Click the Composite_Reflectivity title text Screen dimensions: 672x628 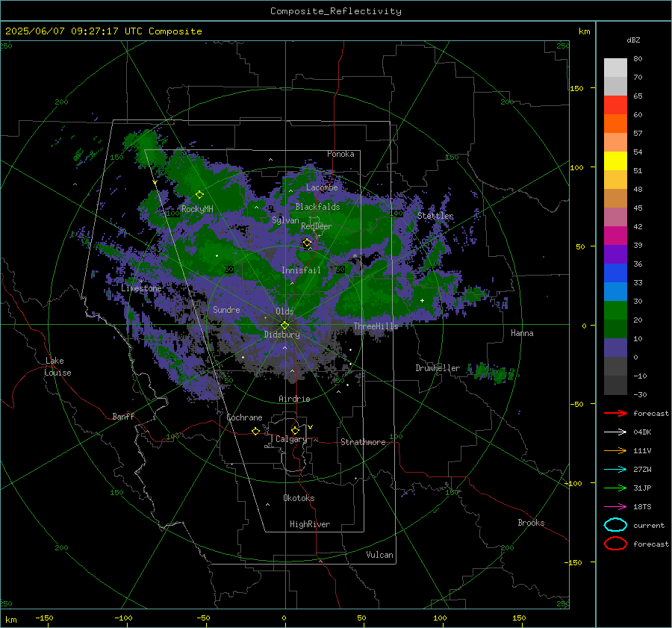pos(336,11)
